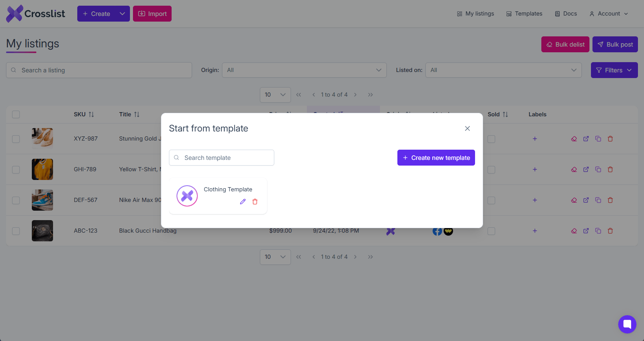This screenshot has width=644, height=341.
Task: Expand the Origin filter dropdown
Action: coord(304,70)
